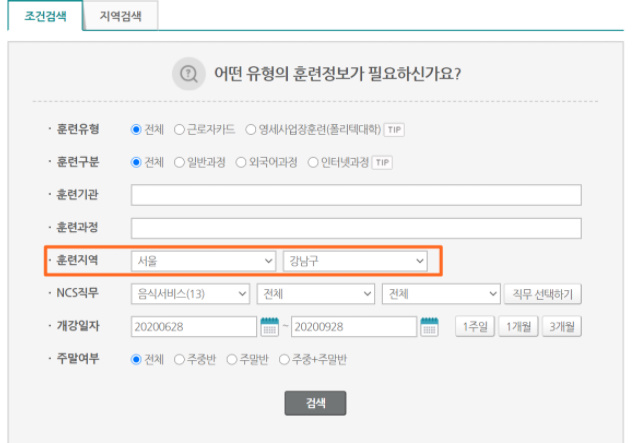638x443 pixels.
Task: Focus the 훈련과정 text field
Action: (x=356, y=228)
